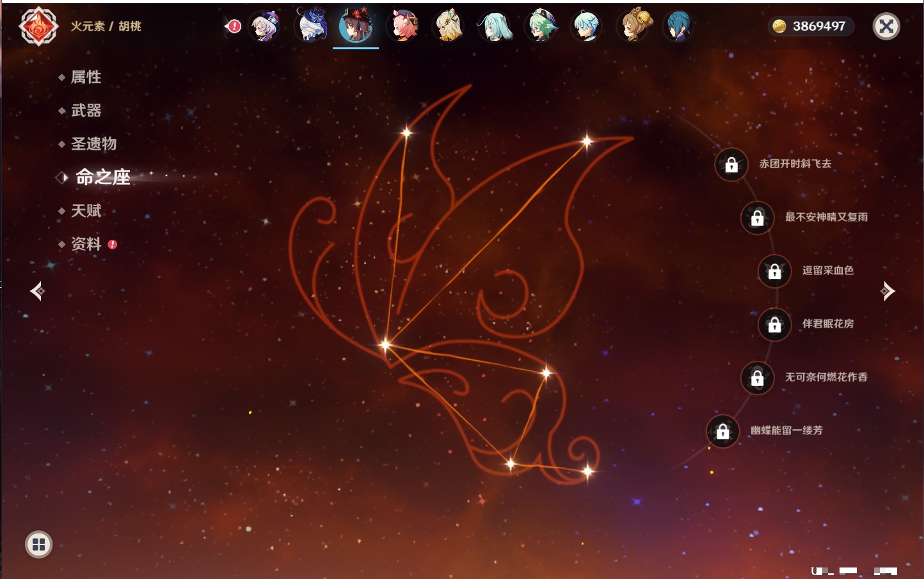Click the lock icon for 赤团开时斜飞去
The height and width of the screenshot is (579, 924).
click(731, 165)
